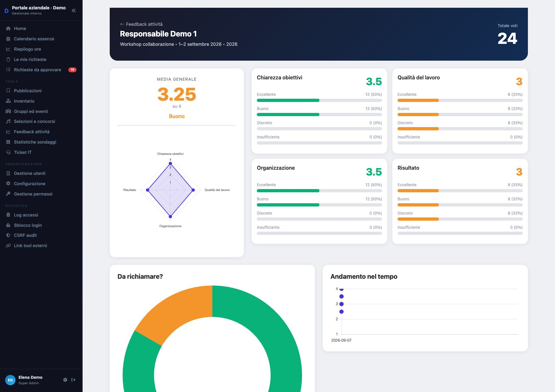Image resolution: width=555 pixels, height=392 pixels.
Task: Click the Ticket IT headset icon
Action: (x=8, y=152)
